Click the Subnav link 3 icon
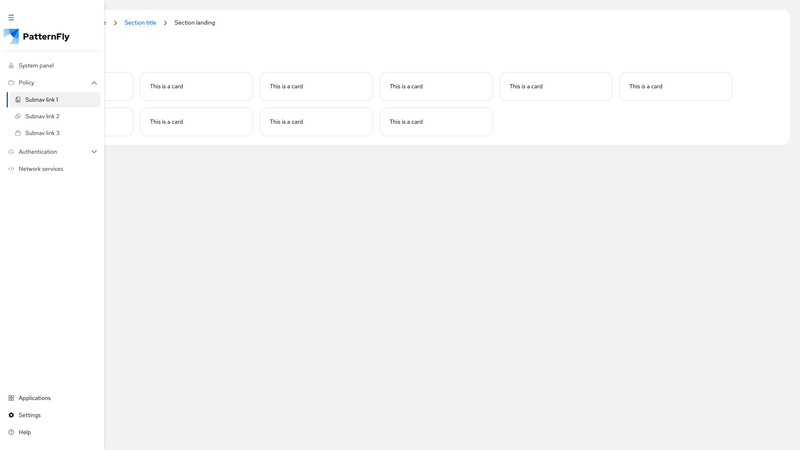This screenshot has height=450, width=800. (18, 133)
